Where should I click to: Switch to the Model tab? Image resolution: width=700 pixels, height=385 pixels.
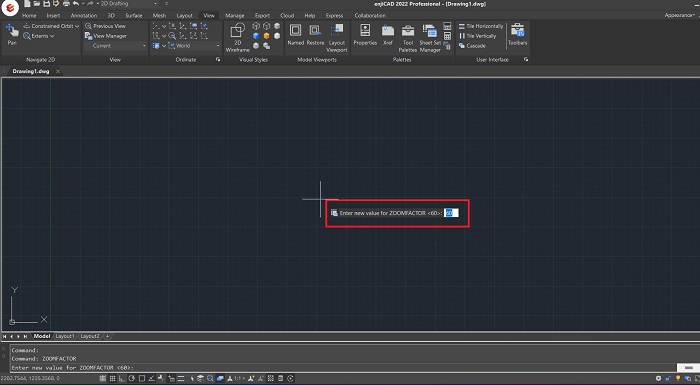(42, 336)
